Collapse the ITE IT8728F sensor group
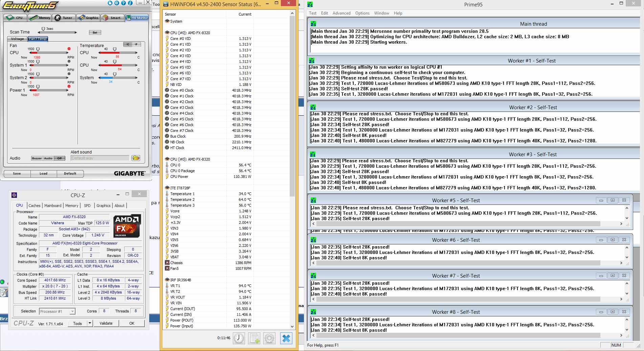The image size is (644, 351). (x=167, y=188)
